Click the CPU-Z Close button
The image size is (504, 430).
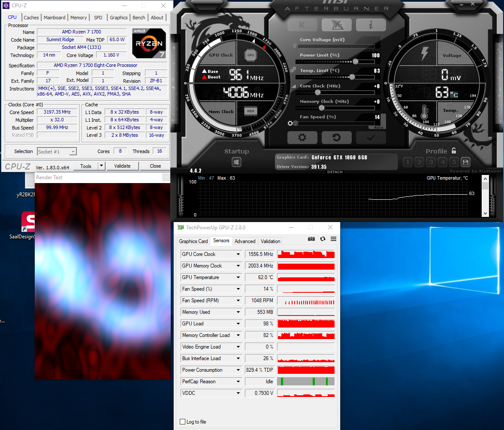click(155, 166)
